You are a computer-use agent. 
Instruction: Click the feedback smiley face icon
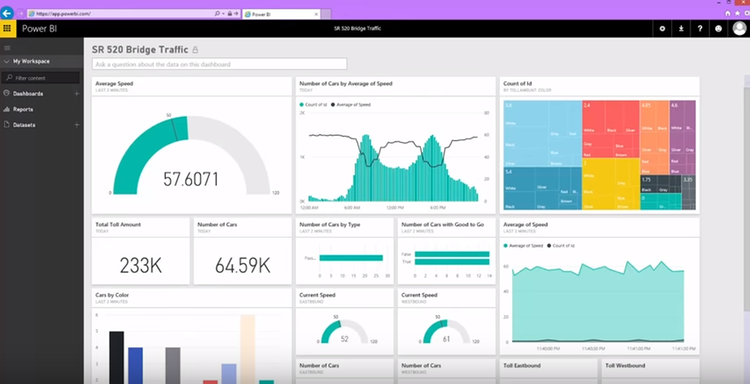(x=718, y=29)
